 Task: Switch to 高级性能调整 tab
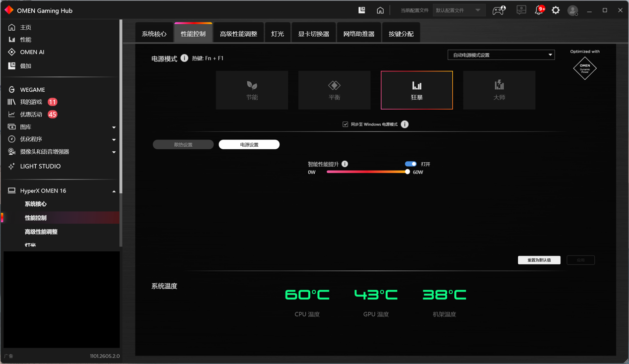point(238,34)
